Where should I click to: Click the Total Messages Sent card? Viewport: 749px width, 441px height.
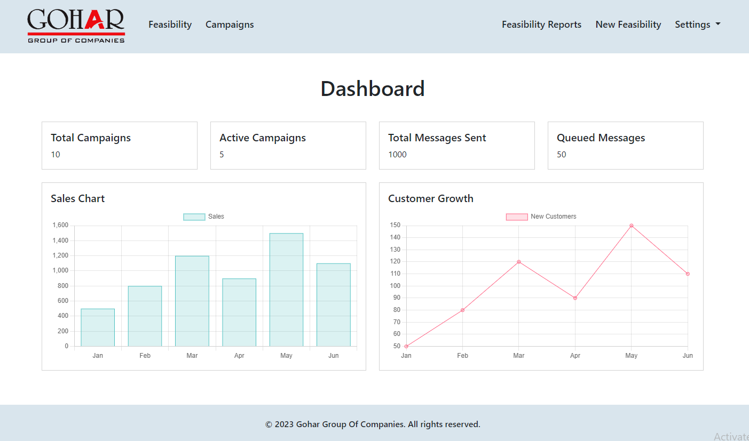click(457, 146)
